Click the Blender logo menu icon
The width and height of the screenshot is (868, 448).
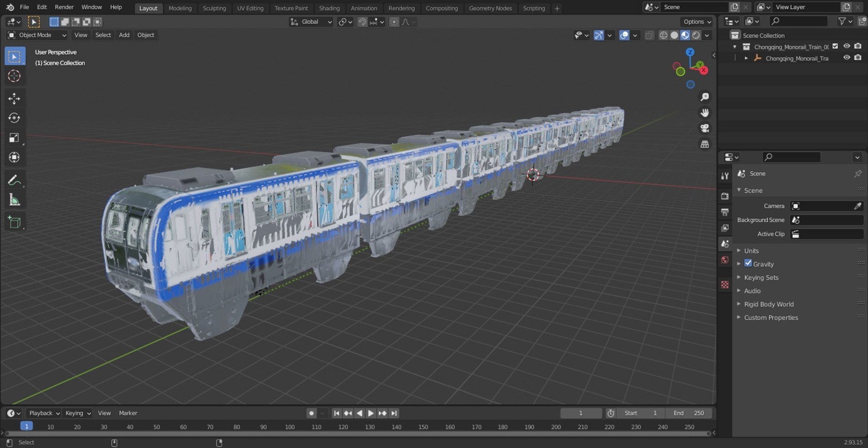[10, 7]
